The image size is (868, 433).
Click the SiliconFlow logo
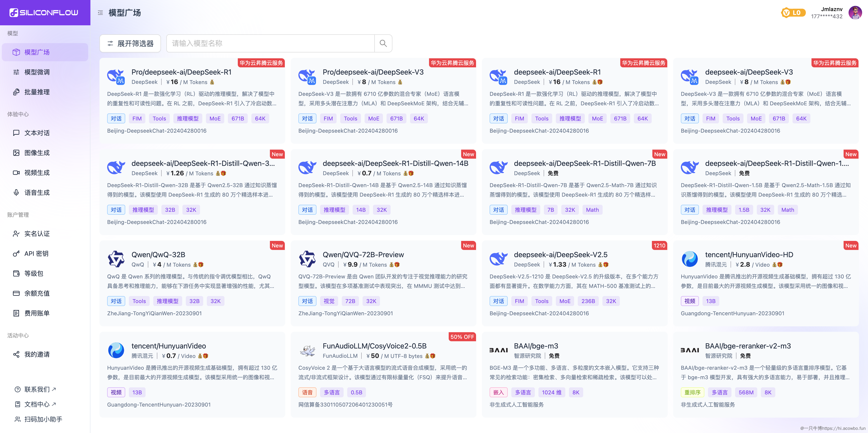pos(44,13)
